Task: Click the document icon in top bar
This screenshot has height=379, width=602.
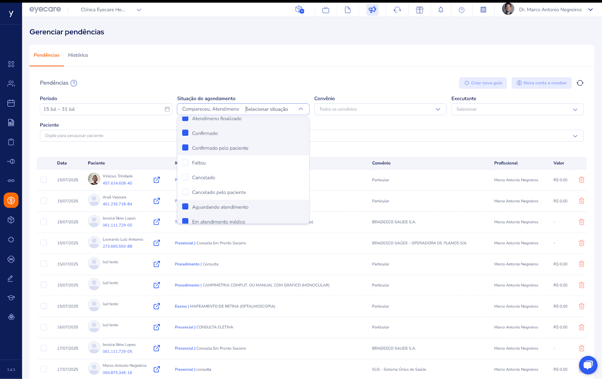Action: [x=348, y=10]
